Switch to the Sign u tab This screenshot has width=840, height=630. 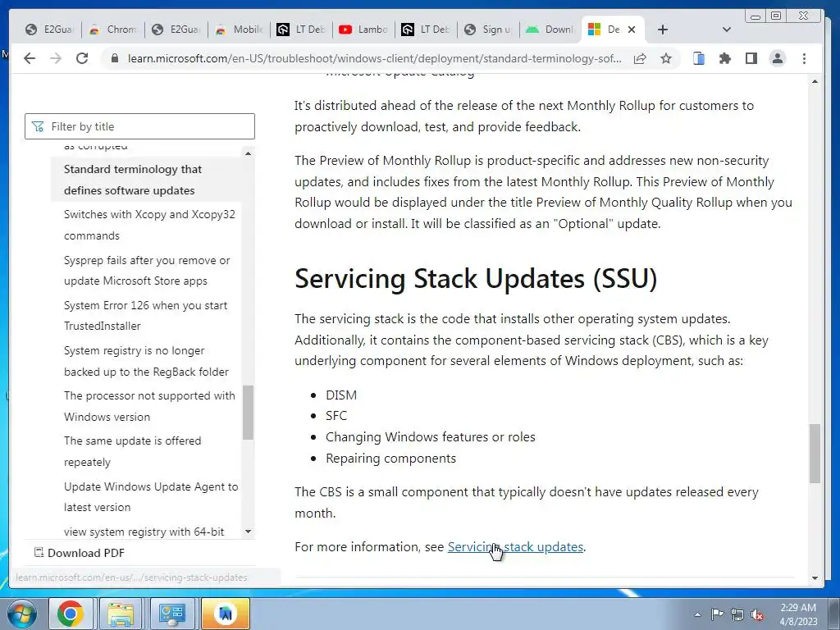[x=488, y=30]
